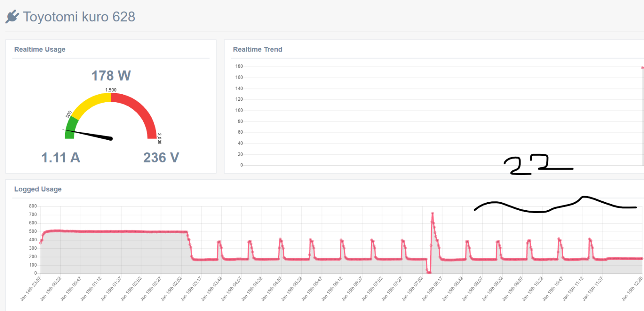Click the 1.11 A current reading
The image size is (644, 311).
[x=61, y=158]
